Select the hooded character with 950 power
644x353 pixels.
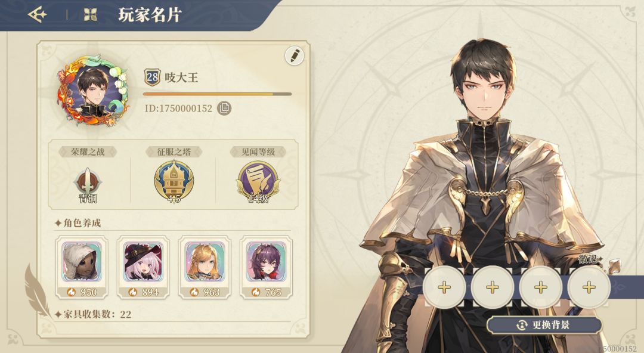coord(82,267)
